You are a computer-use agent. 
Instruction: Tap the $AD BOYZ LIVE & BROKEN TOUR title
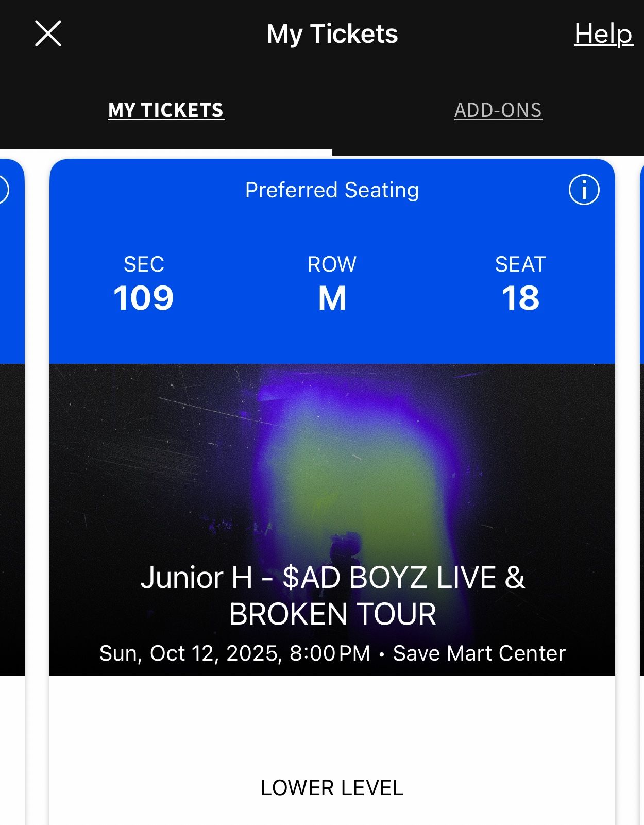[x=332, y=596]
